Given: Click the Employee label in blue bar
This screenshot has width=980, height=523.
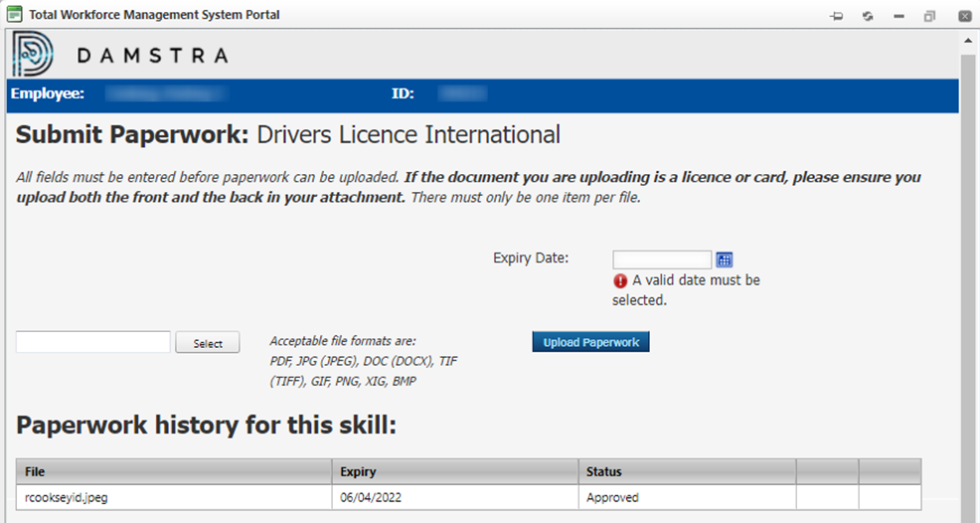Looking at the screenshot, I should (x=48, y=93).
